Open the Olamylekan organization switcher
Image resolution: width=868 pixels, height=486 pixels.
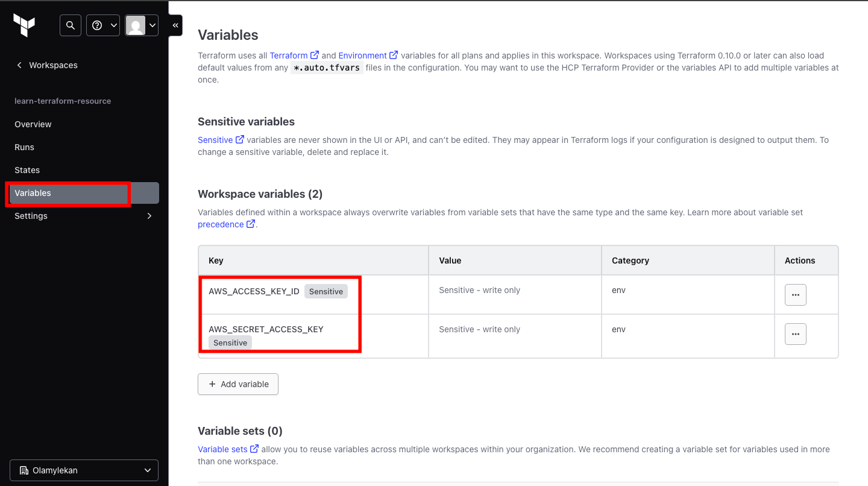(x=84, y=470)
